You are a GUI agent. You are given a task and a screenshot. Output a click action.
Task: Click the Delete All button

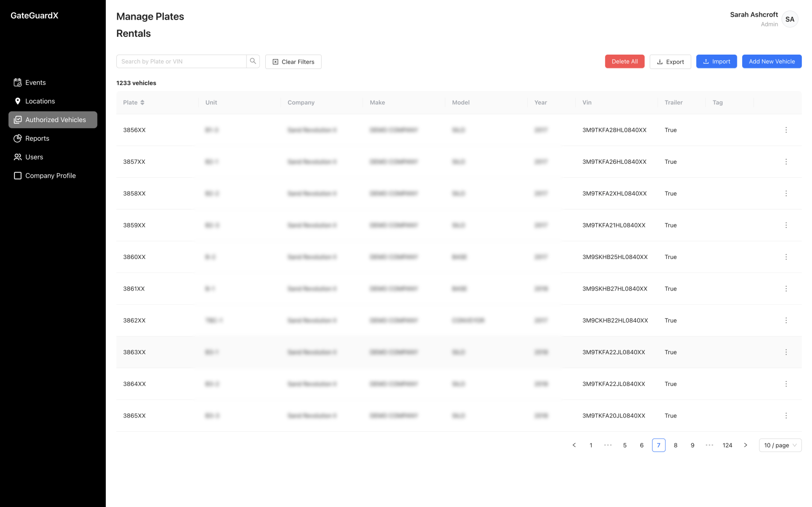point(624,61)
